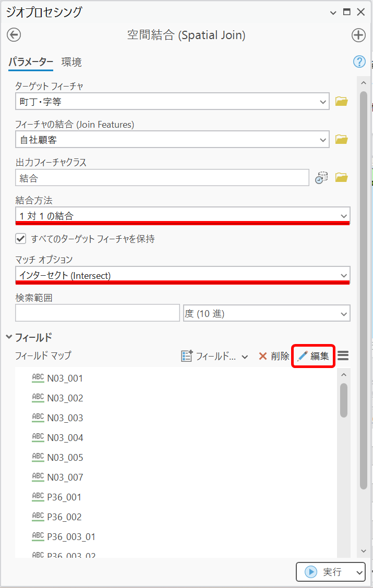Click the 編集 button
Screen dimensions: 373x588
tap(314, 357)
